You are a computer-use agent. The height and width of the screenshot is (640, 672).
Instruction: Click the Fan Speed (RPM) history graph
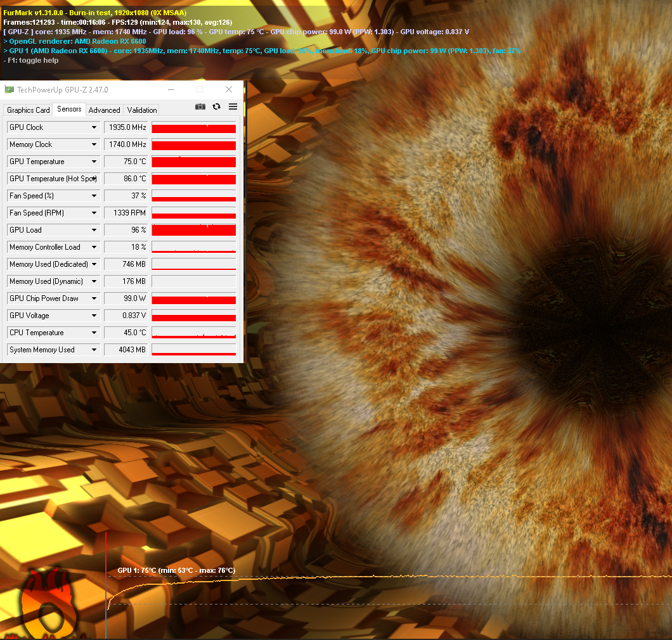point(194,213)
